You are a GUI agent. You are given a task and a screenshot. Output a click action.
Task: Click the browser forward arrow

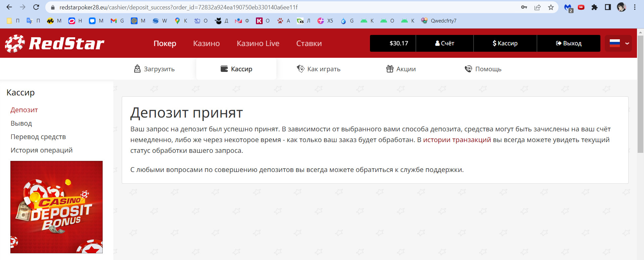tap(22, 7)
